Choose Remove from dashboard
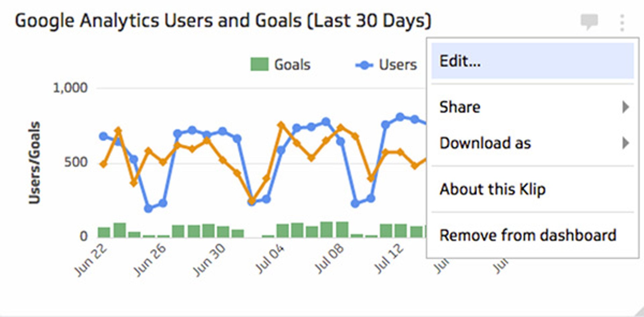 click(528, 235)
